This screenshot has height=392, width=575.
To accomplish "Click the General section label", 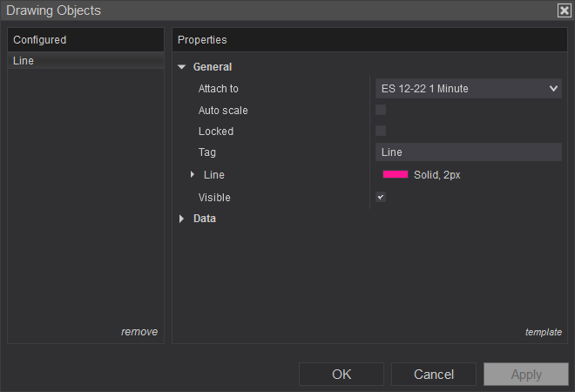I will point(213,67).
